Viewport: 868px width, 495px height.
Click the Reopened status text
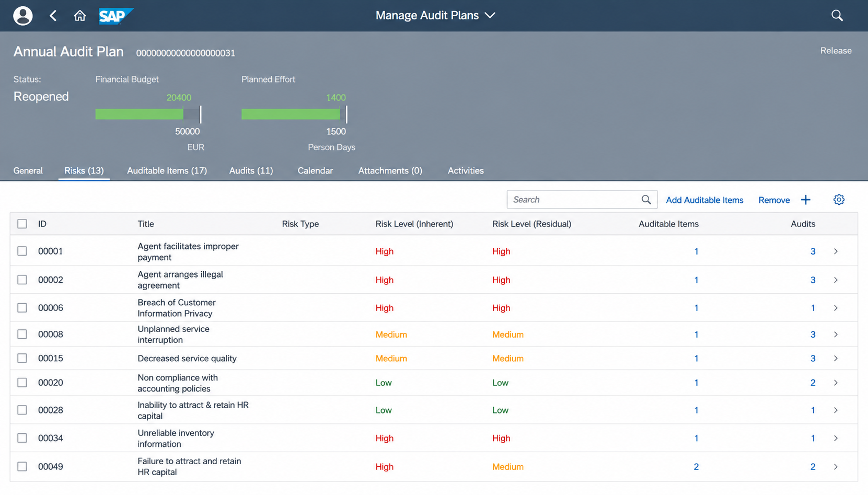pos(41,97)
